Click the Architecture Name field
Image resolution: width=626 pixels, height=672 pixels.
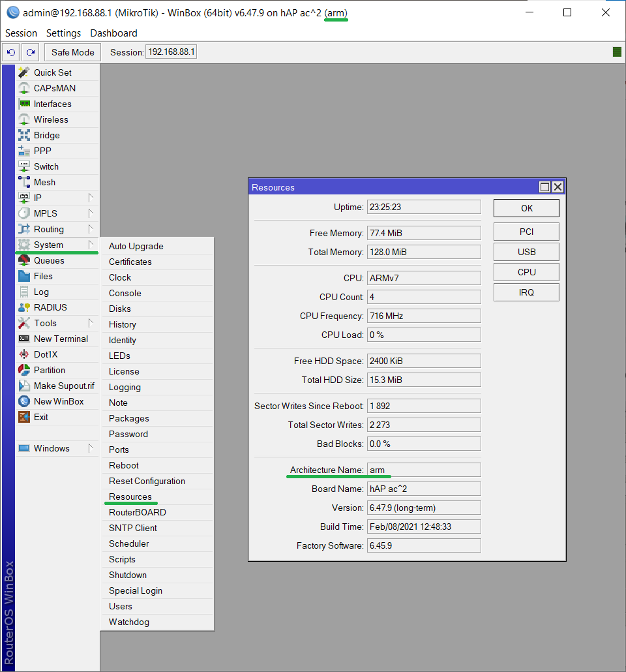pyautogui.click(x=424, y=470)
